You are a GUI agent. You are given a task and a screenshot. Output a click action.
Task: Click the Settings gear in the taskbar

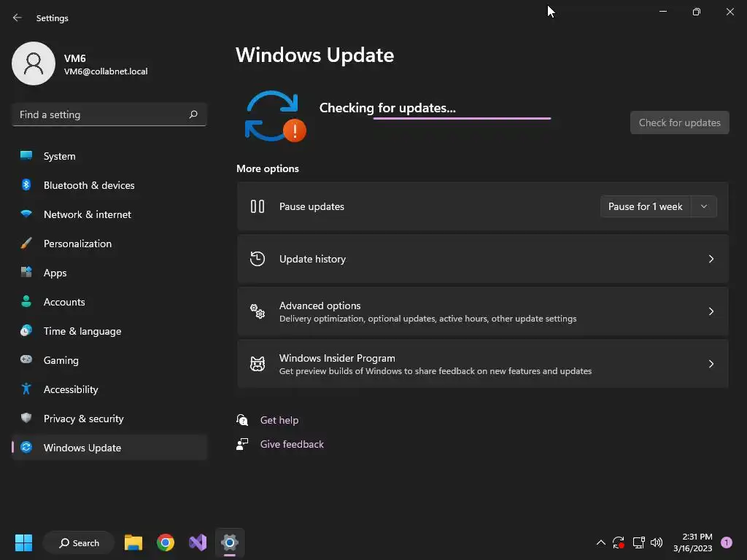click(x=230, y=542)
